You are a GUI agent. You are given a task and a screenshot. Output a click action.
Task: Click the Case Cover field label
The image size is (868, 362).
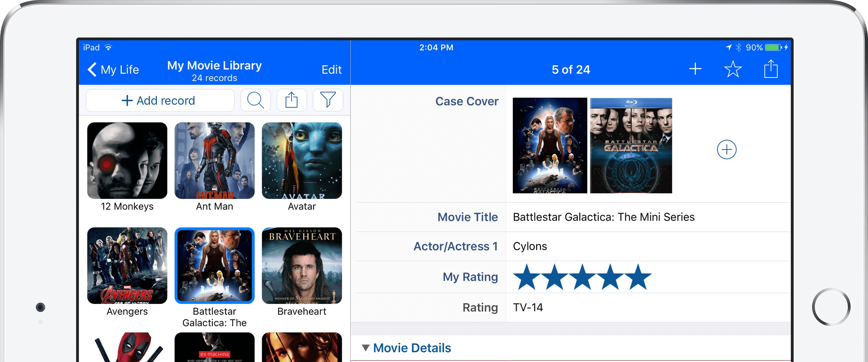pos(467,101)
